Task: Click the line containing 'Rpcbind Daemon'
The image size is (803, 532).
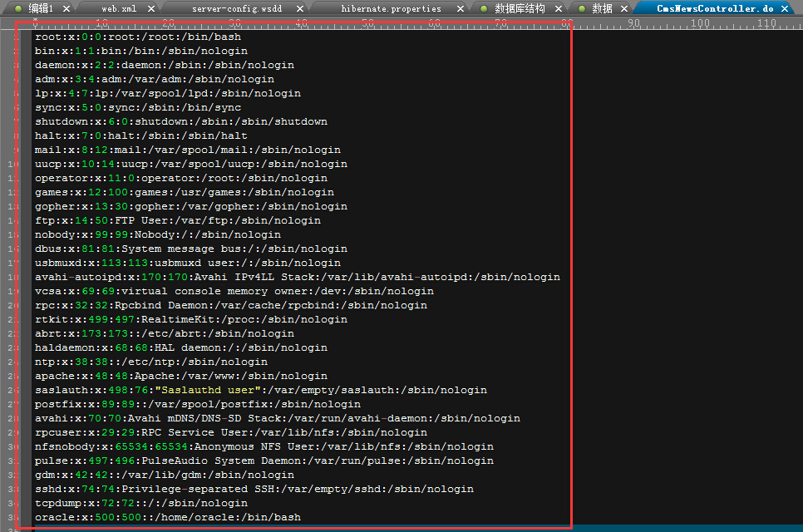Action: coord(231,305)
